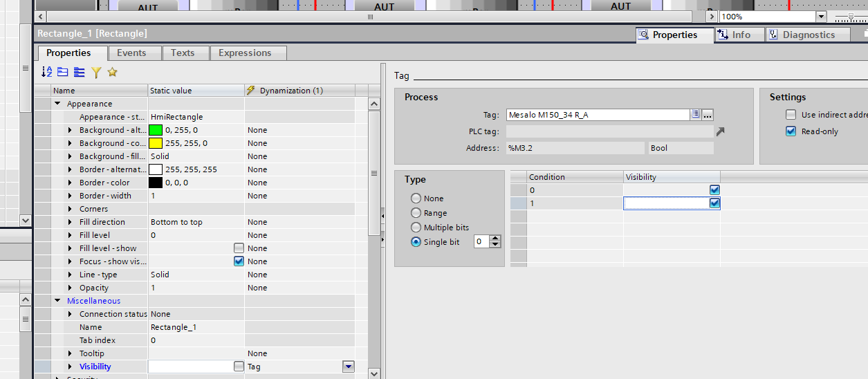The image size is (868, 379).
Task: Toggle the Visibility static value checkbox
Action: tap(239, 367)
